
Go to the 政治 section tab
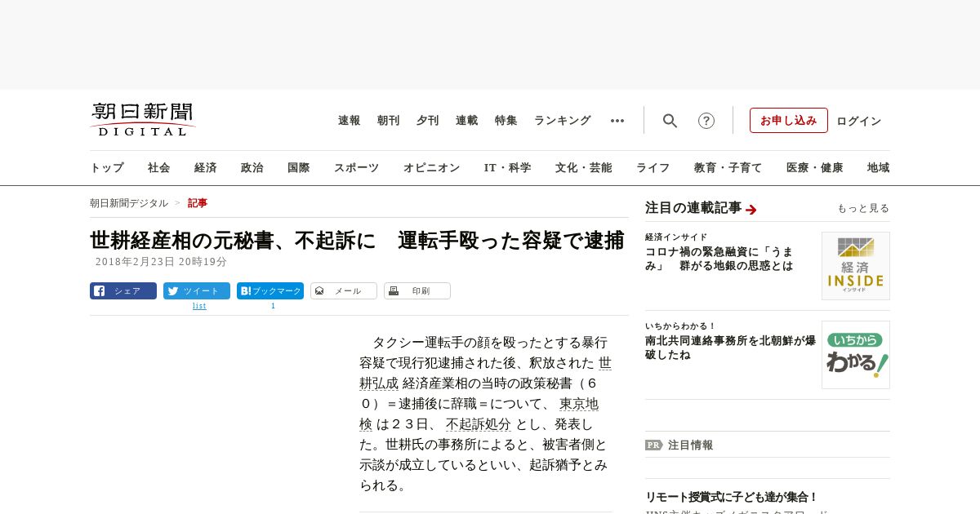(252, 168)
